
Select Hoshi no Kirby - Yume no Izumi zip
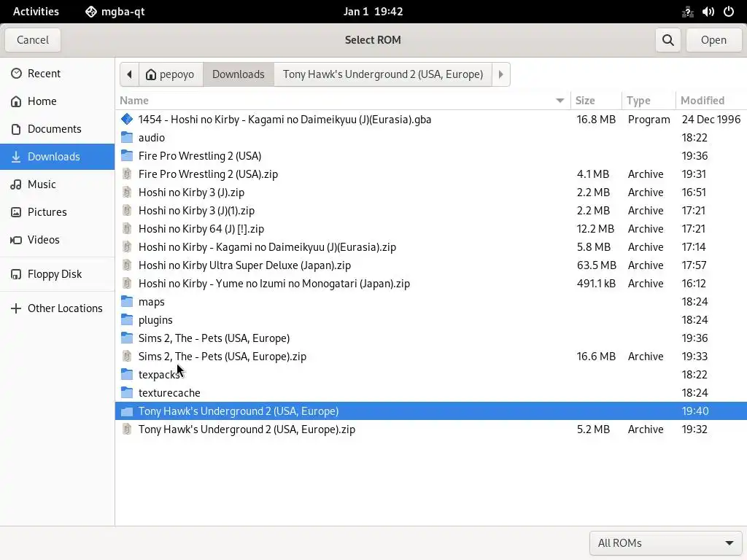pos(430,284)
